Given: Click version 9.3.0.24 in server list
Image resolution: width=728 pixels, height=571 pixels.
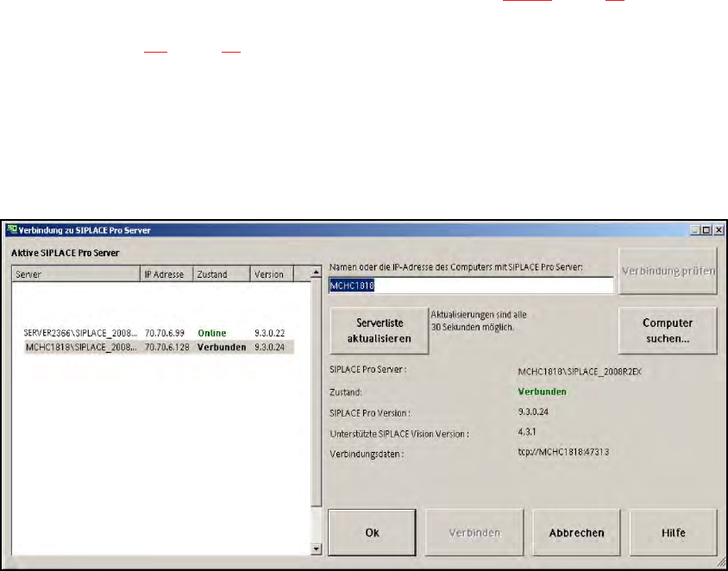Looking at the screenshot, I should coord(270,348).
